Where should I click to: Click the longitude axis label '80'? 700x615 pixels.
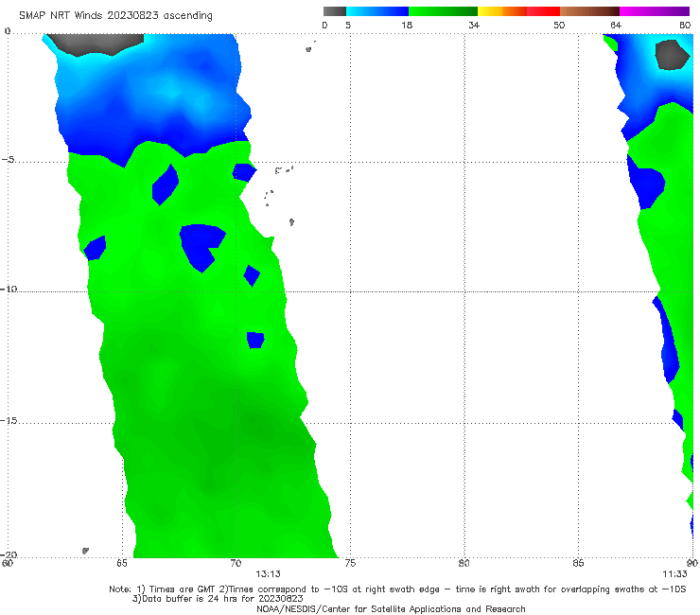(x=464, y=563)
